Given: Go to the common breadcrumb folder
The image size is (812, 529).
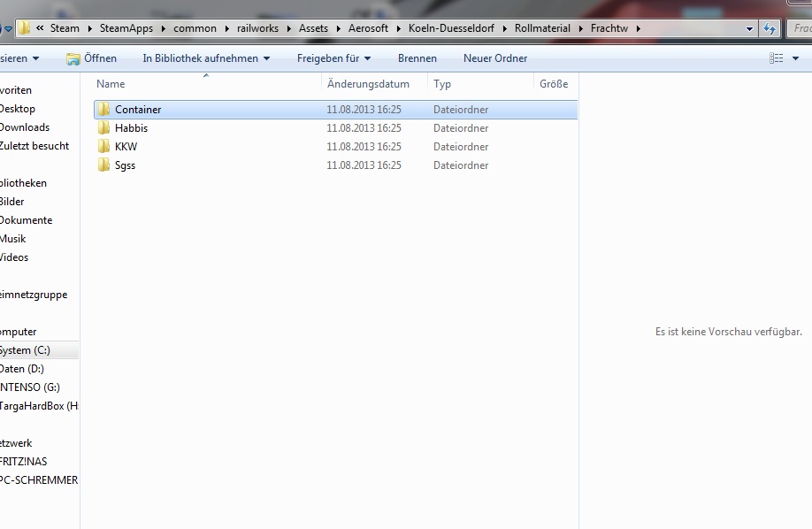Looking at the screenshot, I should 195,28.
